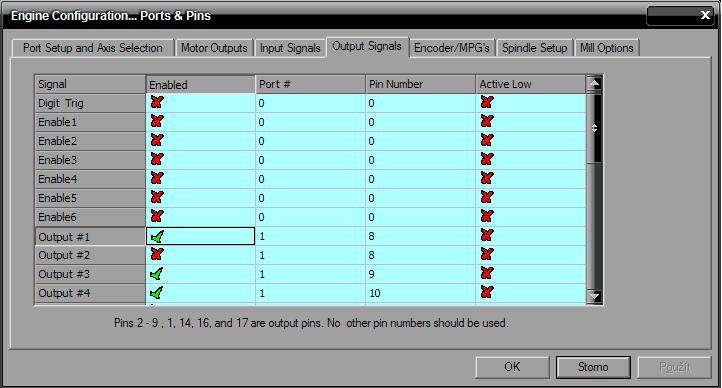Click Active Low red X for Enable5

[x=487, y=197]
